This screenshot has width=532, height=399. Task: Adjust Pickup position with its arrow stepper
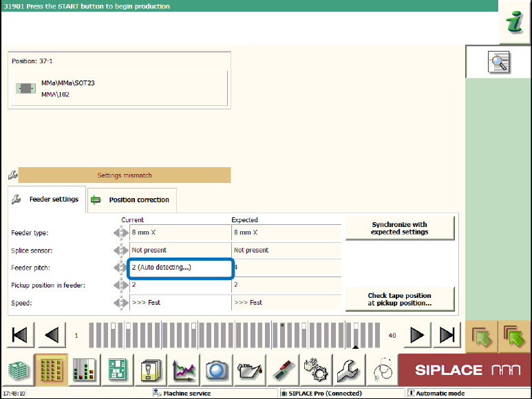121,285
